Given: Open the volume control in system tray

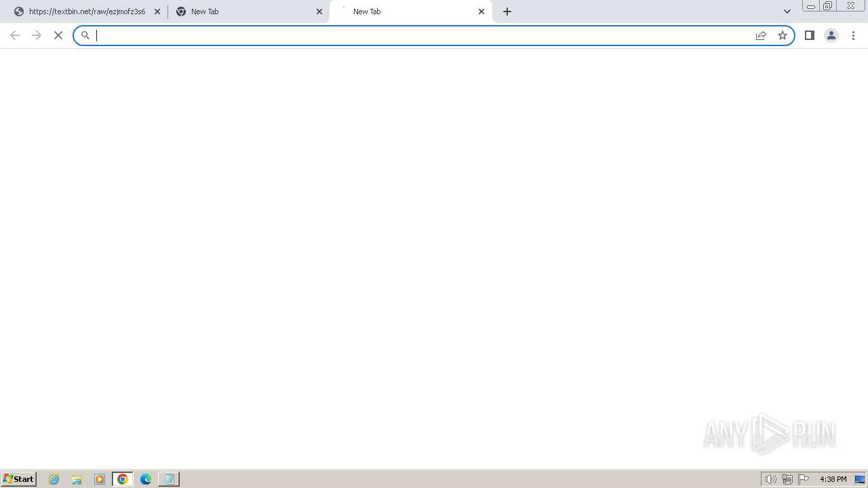Looking at the screenshot, I should tap(771, 479).
